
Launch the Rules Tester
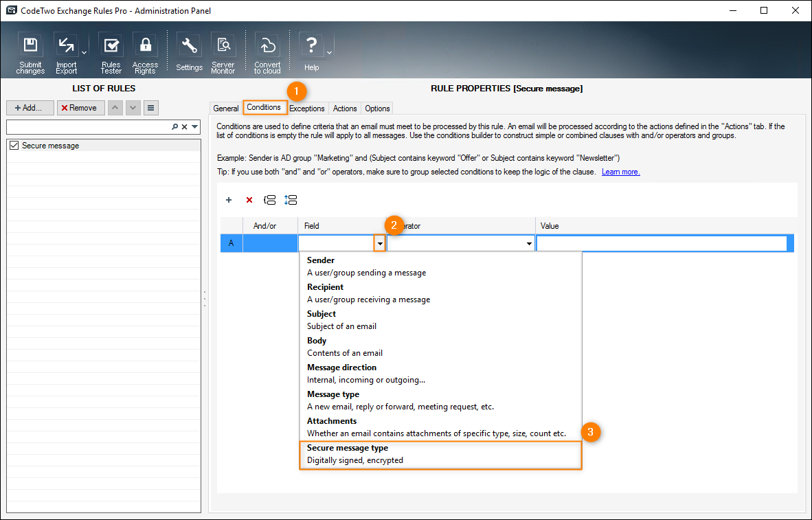click(111, 54)
